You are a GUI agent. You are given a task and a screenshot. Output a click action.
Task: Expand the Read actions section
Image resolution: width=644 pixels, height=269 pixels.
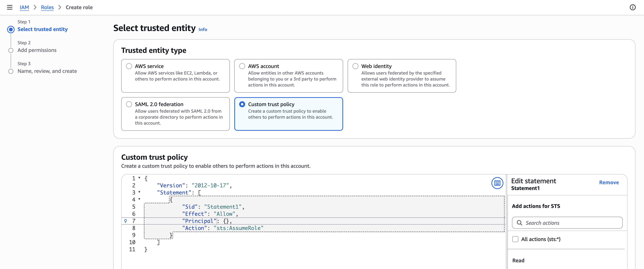(518, 260)
